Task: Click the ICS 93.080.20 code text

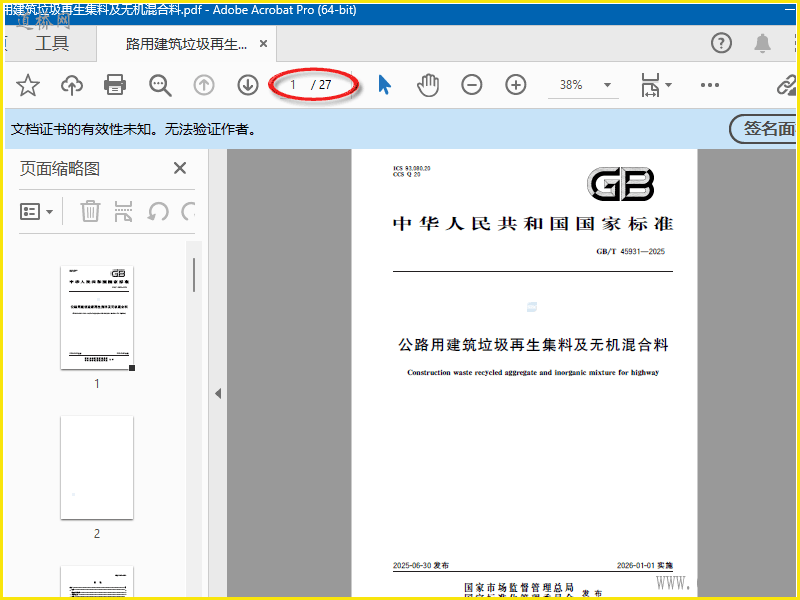Action: pyautogui.click(x=412, y=168)
